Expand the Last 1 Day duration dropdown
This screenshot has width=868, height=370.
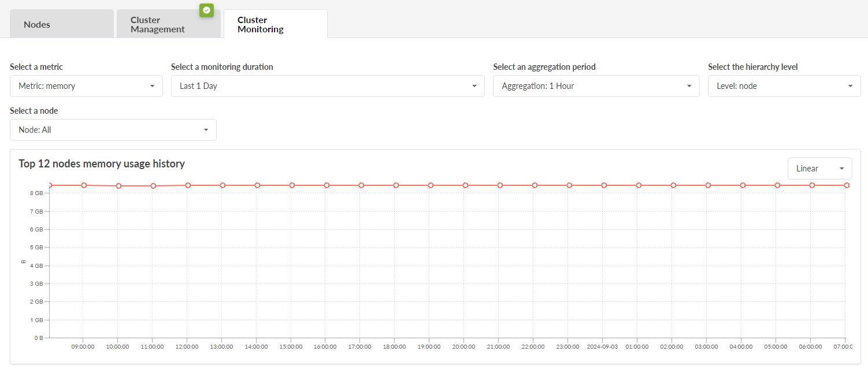point(327,86)
